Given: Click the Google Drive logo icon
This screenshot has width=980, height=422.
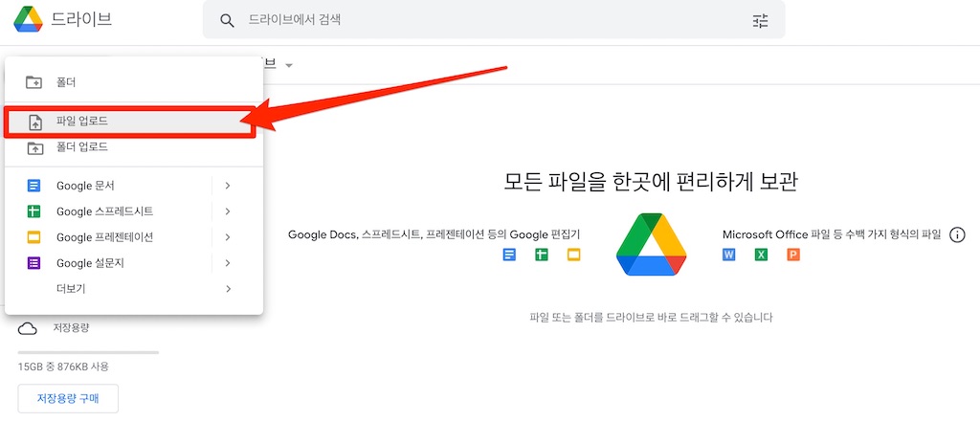Looking at the screenshot, I should click(x=28, y=19).
